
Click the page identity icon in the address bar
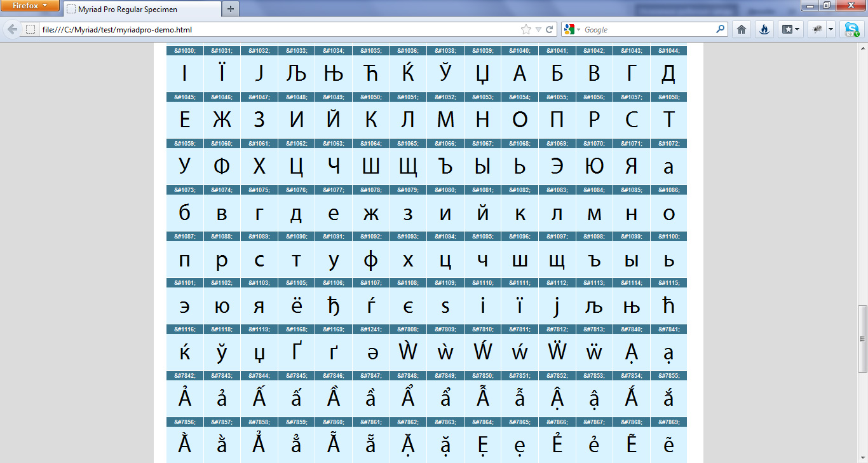click(30, 29)
